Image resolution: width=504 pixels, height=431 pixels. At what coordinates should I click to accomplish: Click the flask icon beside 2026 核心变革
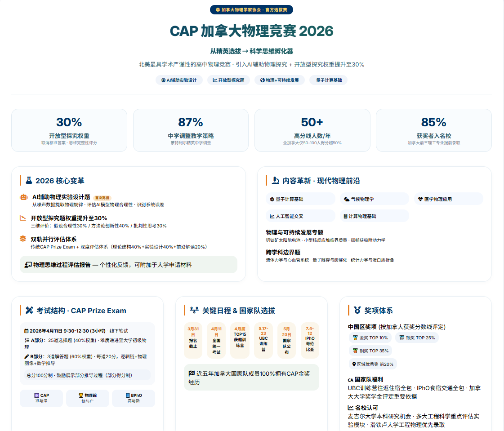click(29, 181)
